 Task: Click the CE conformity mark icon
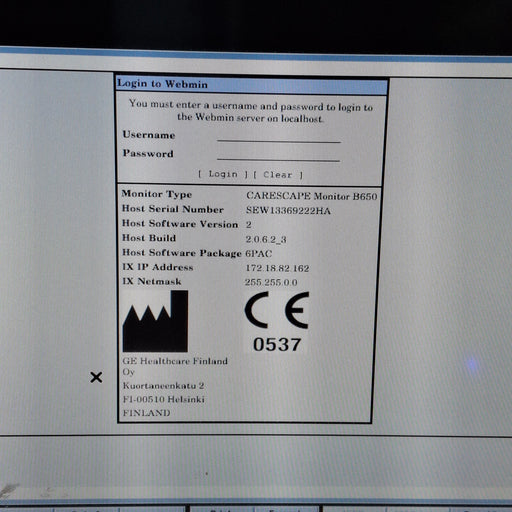pos(277,310)
